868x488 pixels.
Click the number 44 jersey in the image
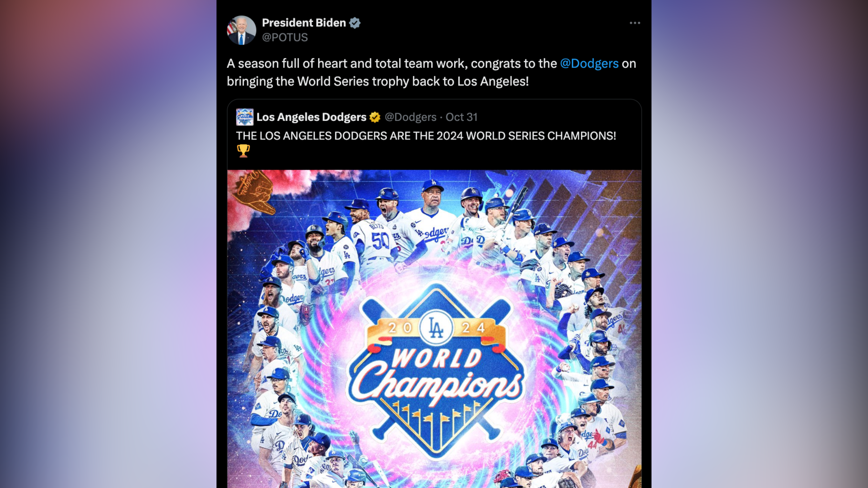tap(592, 445)
